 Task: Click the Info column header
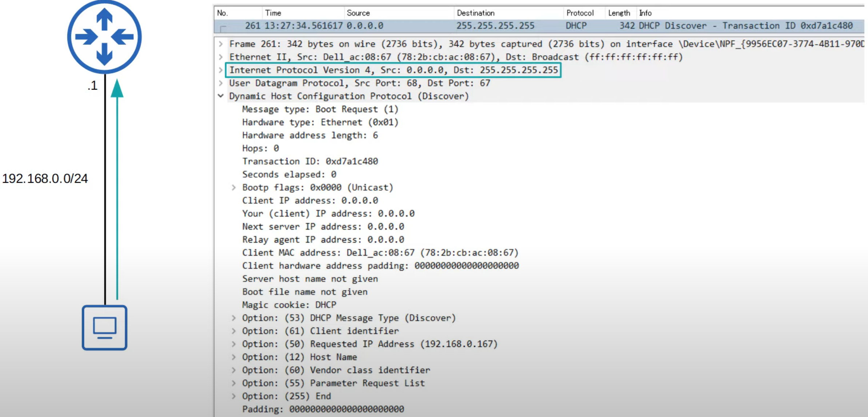[645, 13]
